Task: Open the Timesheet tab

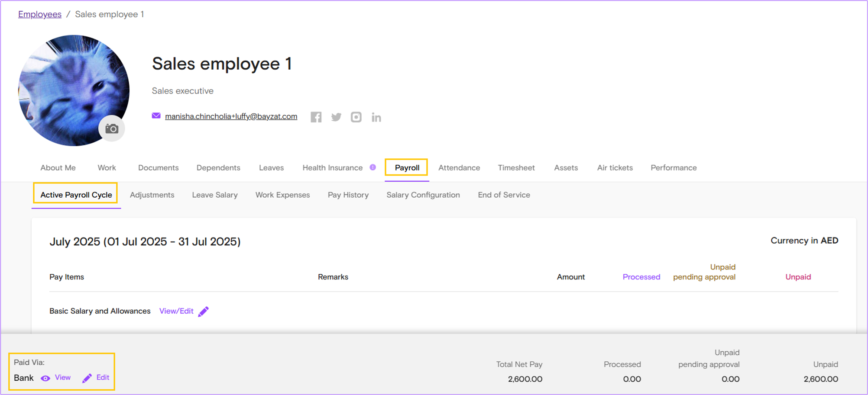Action: pyautogui.click(x=516, y=167)
